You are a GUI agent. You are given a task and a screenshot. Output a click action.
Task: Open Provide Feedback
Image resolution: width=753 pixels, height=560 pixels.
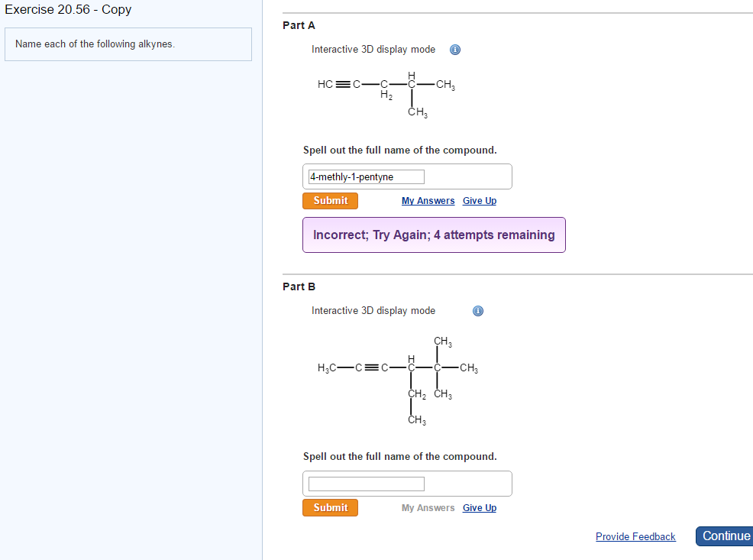point(635,536)
